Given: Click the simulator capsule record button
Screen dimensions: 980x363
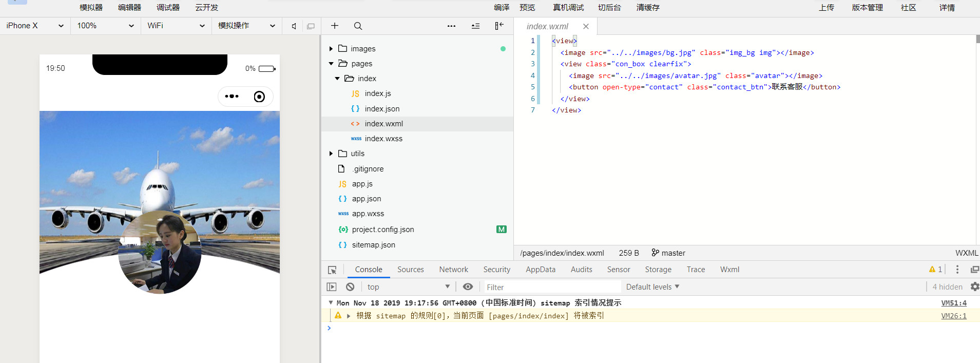Looking at the screenshot, I should [x=259, y=97].
